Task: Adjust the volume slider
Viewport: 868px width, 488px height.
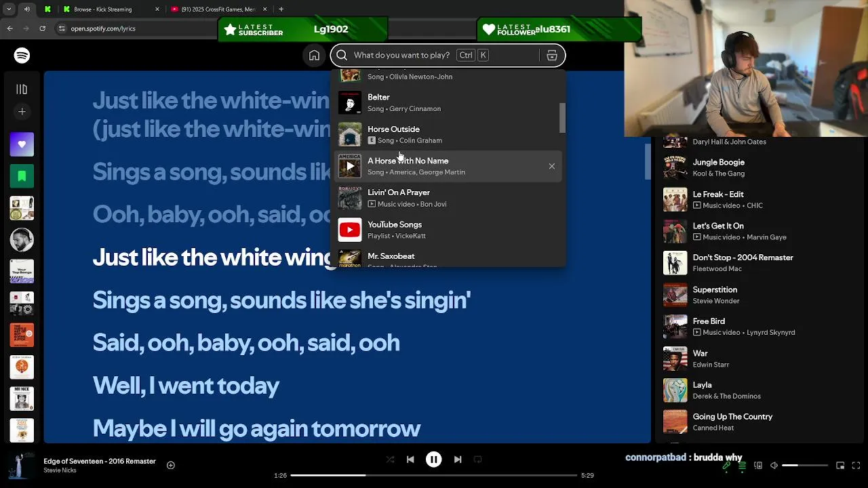Action: [x=805, y=466]
